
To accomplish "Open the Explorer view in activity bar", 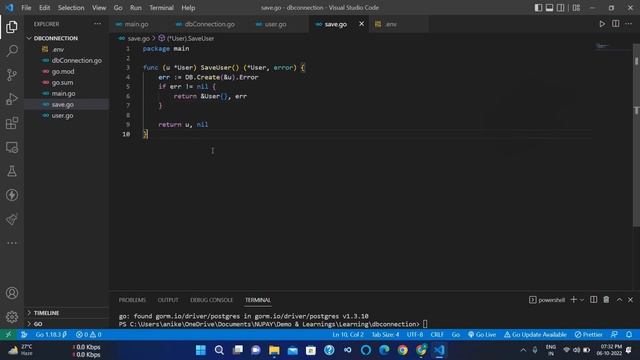I will click(12, 27).
